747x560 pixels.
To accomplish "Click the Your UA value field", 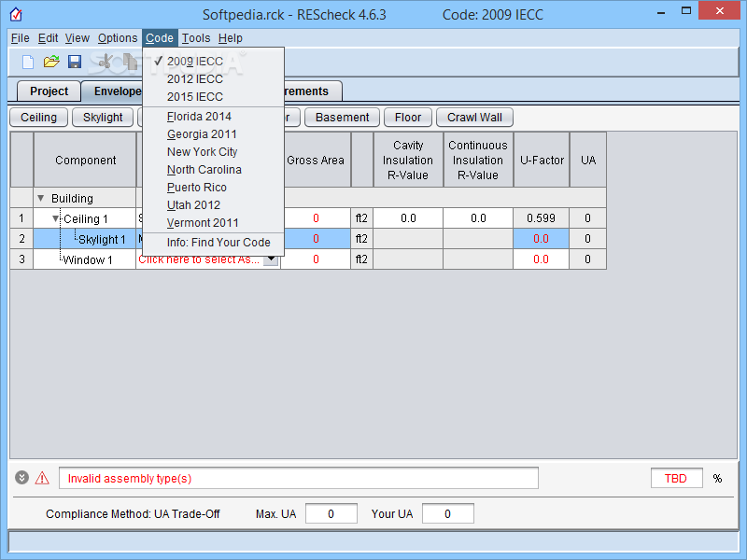I will [x=448, y=514].
